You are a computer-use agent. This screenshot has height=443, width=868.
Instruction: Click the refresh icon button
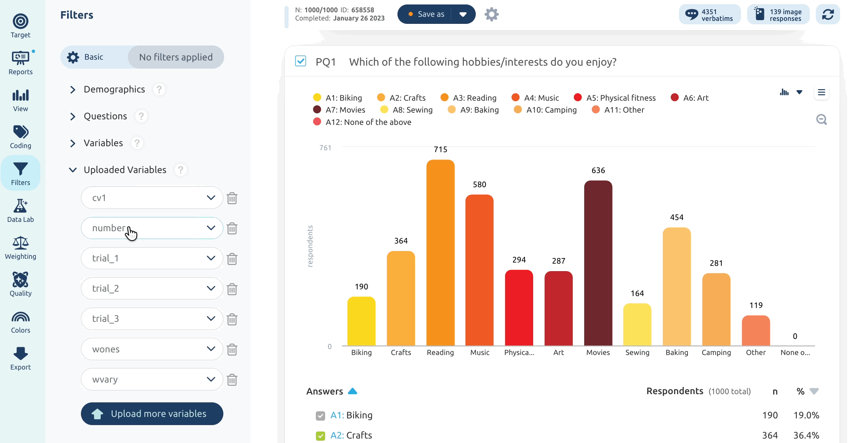pos(828,14)
